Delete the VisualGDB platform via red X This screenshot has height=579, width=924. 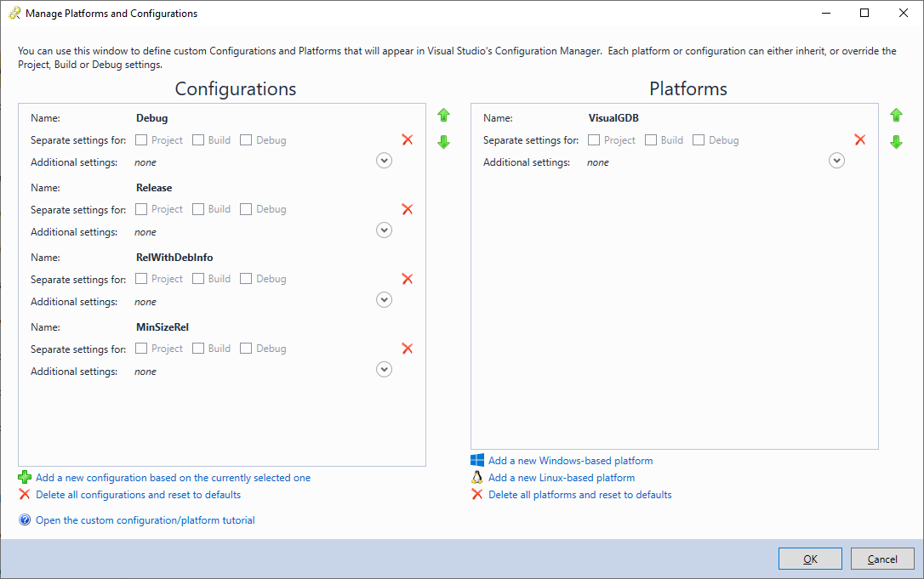pos(859,139)
